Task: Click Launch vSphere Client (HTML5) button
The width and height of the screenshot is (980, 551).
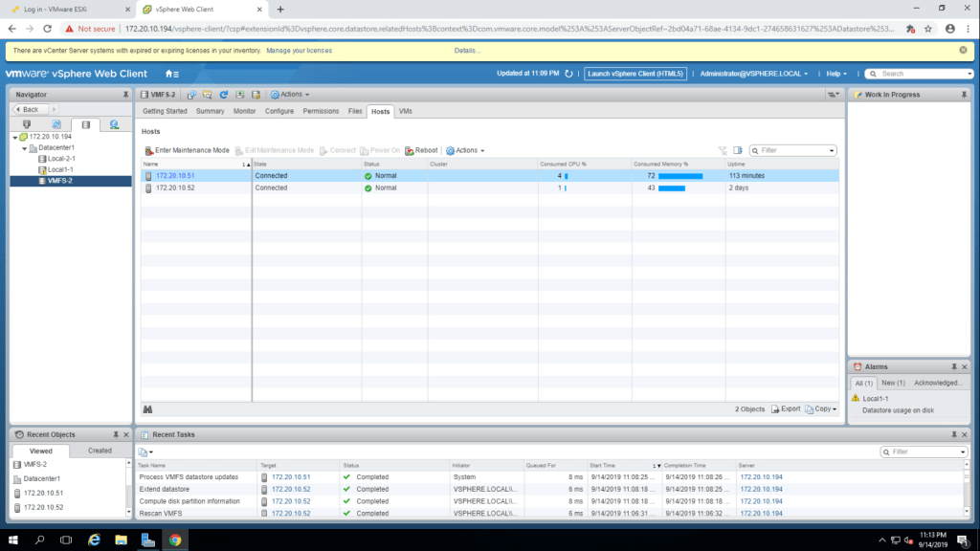Action: pyautogui.click(x=635, y=74)
